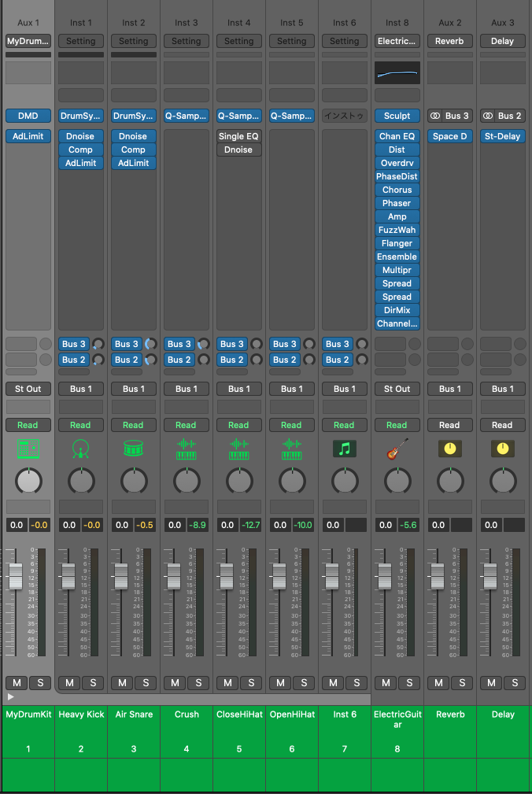Image resolution: width=532 pixels, height=794 pixels.
Task: Open the MyDrum... setting menu on Aux 1
Action: [x=28, y=41]
